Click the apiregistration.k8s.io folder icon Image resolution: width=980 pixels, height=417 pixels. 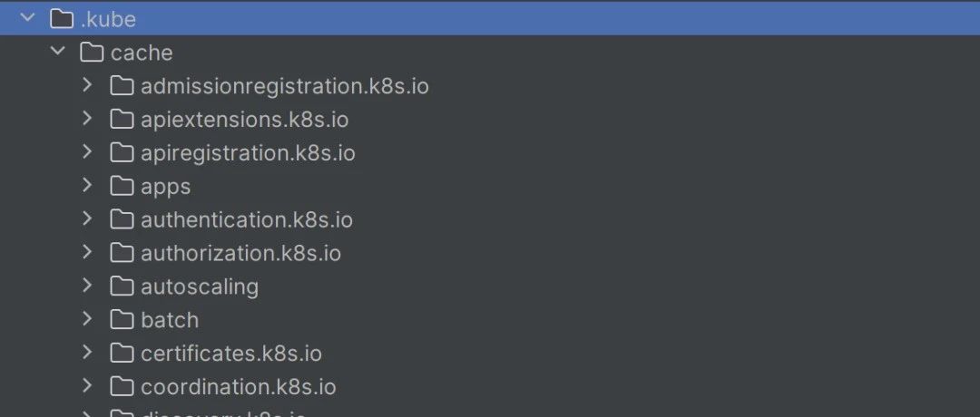click(122, 152)
